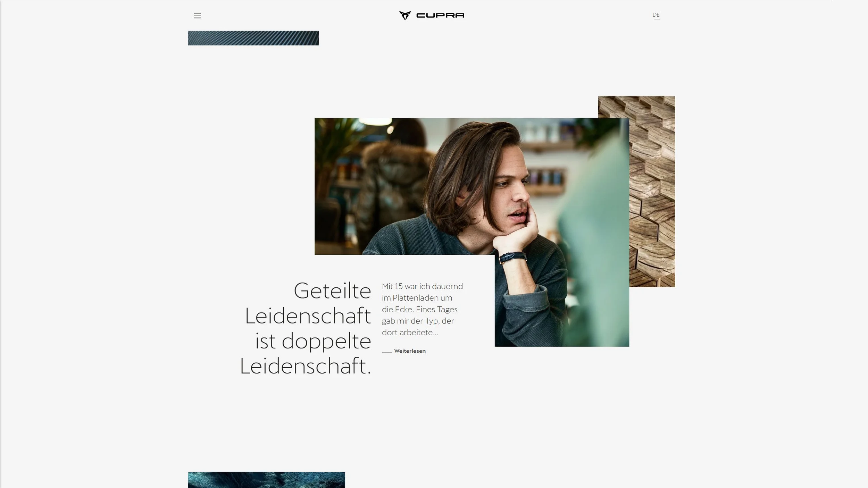Viewport: 868px width, 488px height.
Task: Open the DE language selector
Action: (x=656, y=15)
